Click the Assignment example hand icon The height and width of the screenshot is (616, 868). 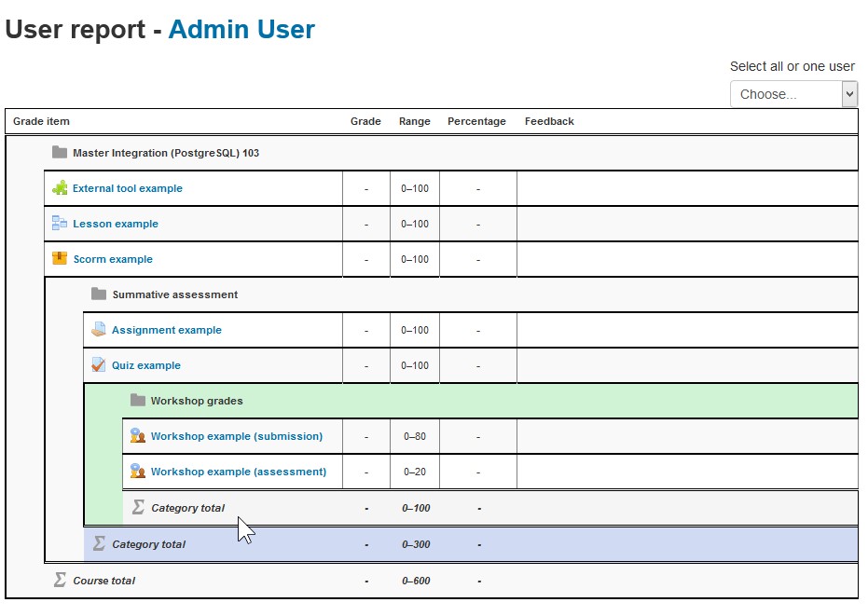coord(99,329)
